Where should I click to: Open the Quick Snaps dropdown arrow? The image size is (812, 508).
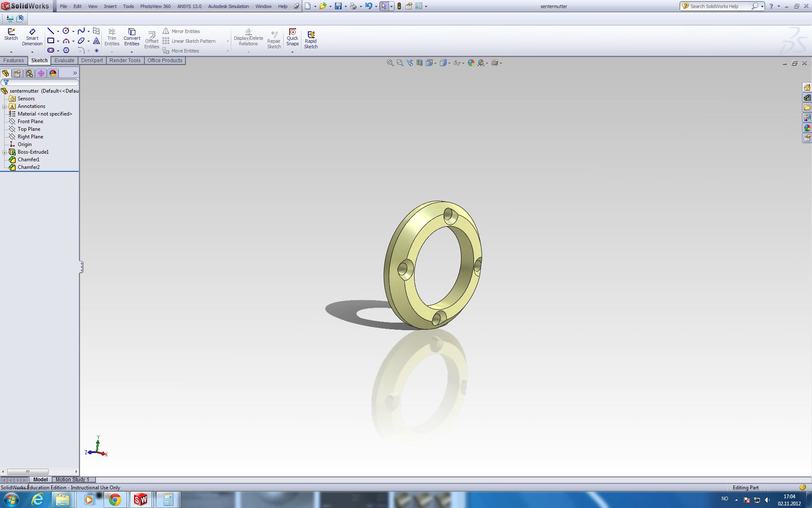(292, 52)
